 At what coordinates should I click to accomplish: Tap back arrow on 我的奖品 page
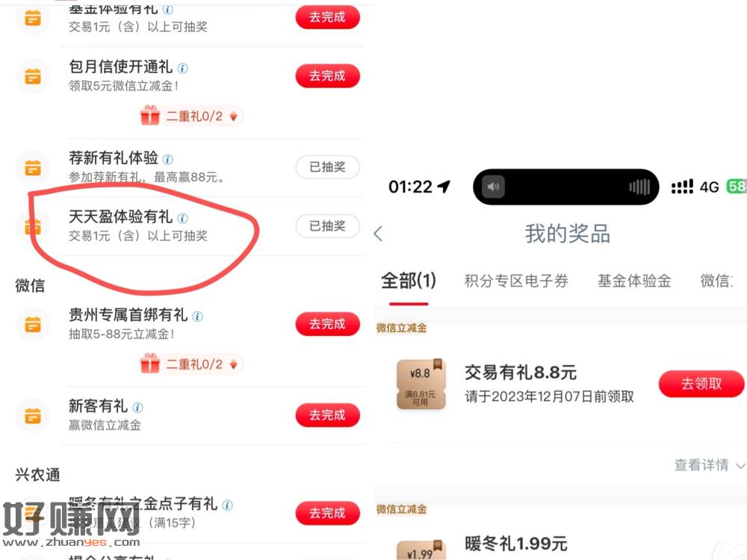click(x=378, y=233)
